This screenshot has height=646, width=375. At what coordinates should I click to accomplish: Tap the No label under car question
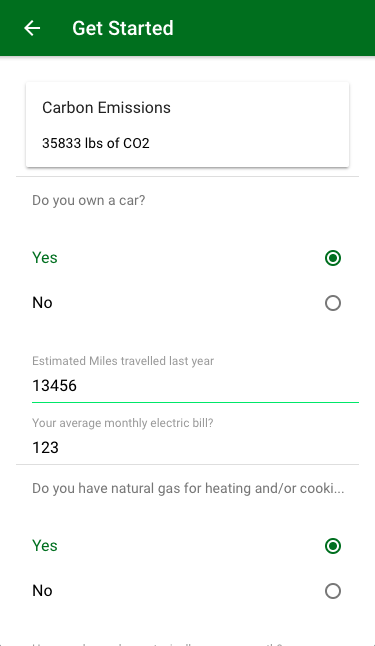click(x=42, y=303)
